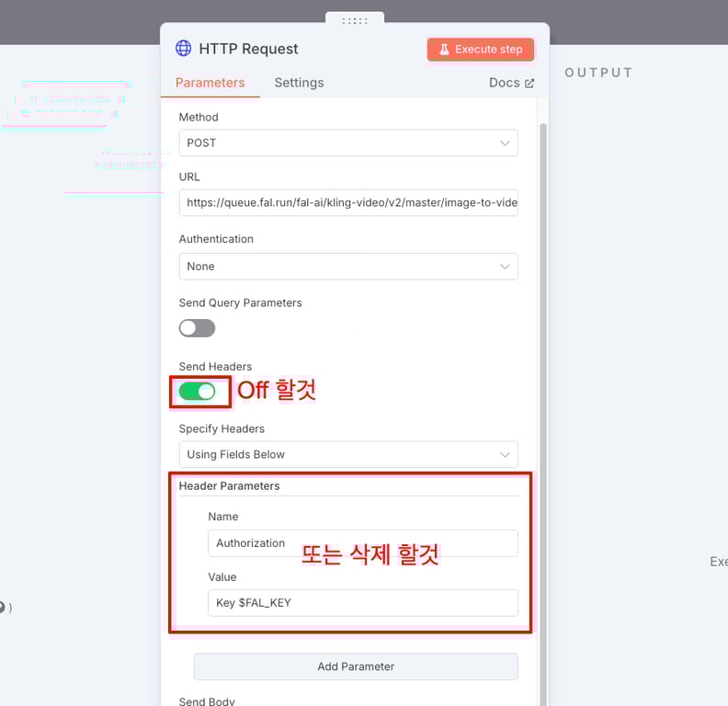
Task: Click the chevron arrow of Authentication field
Action: [x=505, y=267]
